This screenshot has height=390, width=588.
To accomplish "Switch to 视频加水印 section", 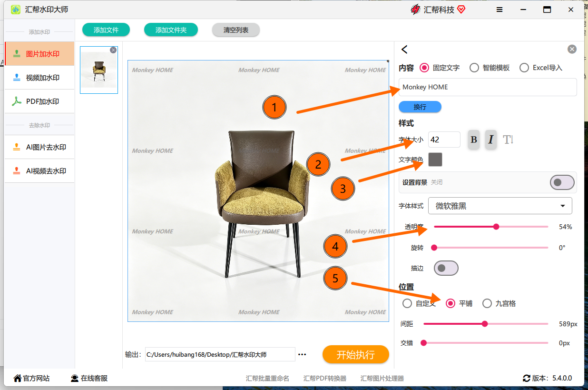I will (x=39, y=78).
